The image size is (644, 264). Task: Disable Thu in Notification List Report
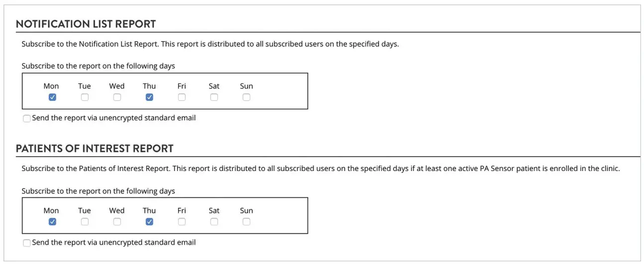(x=149, y=97)
